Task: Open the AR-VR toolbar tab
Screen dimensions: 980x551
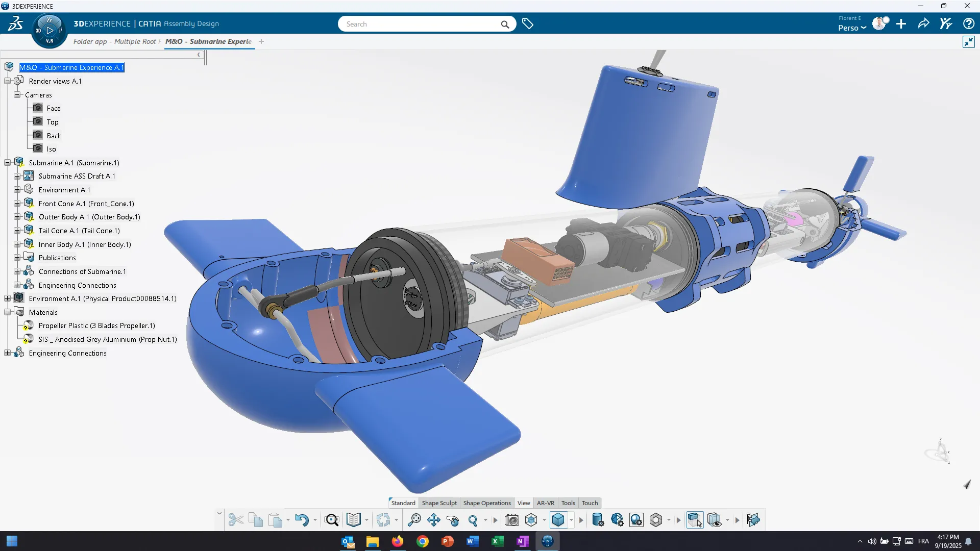Action: point(545,503)
